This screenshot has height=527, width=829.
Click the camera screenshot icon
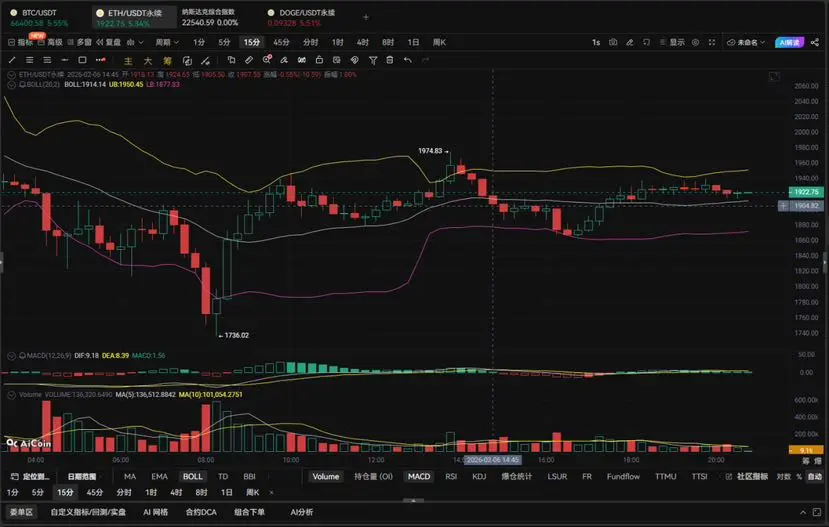click(x=613, y=42)
